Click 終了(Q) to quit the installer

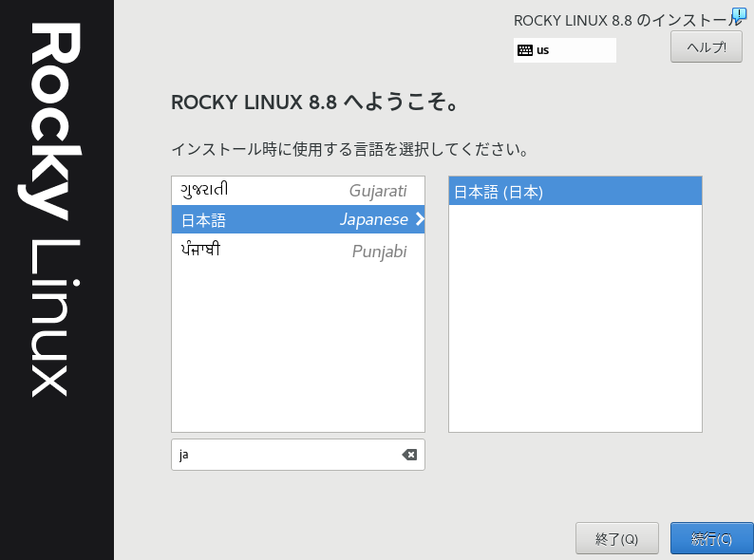click(x=616, y=539)
